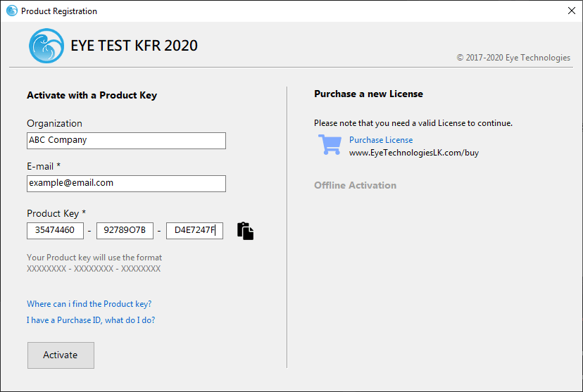This screenshot has height=392, width=583.
Task: Focus the E-mail input field
Action: pos(127,184)
